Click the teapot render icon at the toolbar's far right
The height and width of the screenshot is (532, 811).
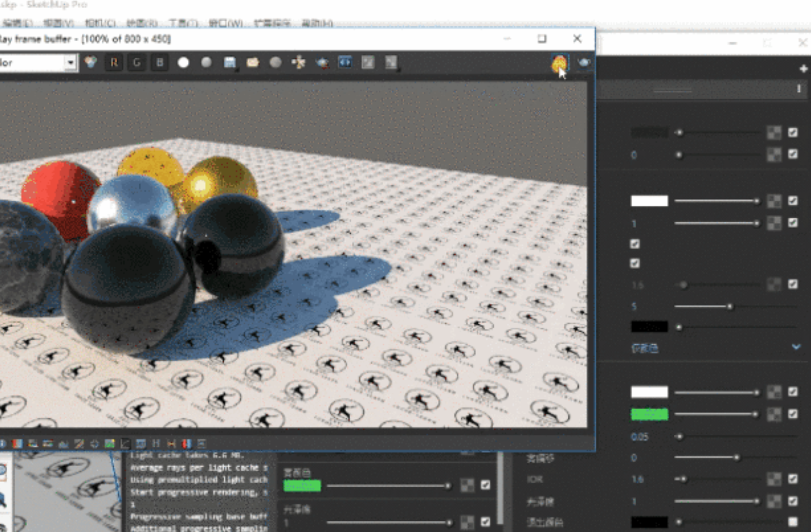pyautogui.click(x=584, y=62)
